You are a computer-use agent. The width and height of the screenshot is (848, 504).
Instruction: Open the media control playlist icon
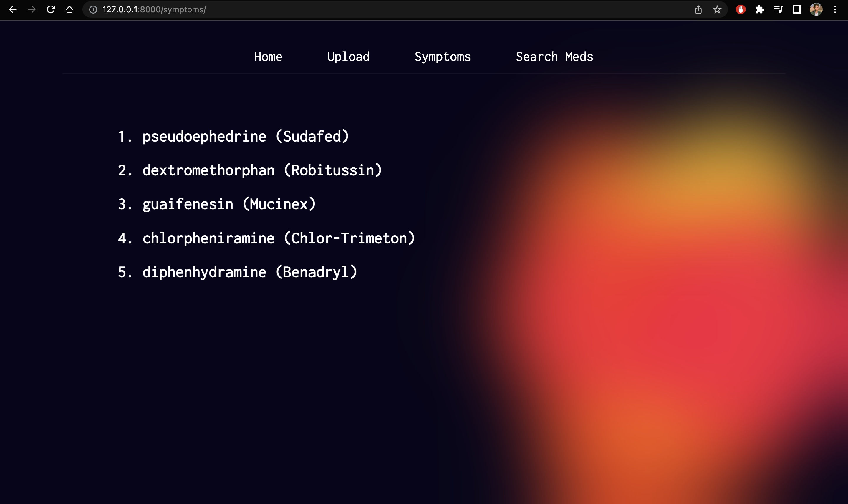[x=779, y=9]
